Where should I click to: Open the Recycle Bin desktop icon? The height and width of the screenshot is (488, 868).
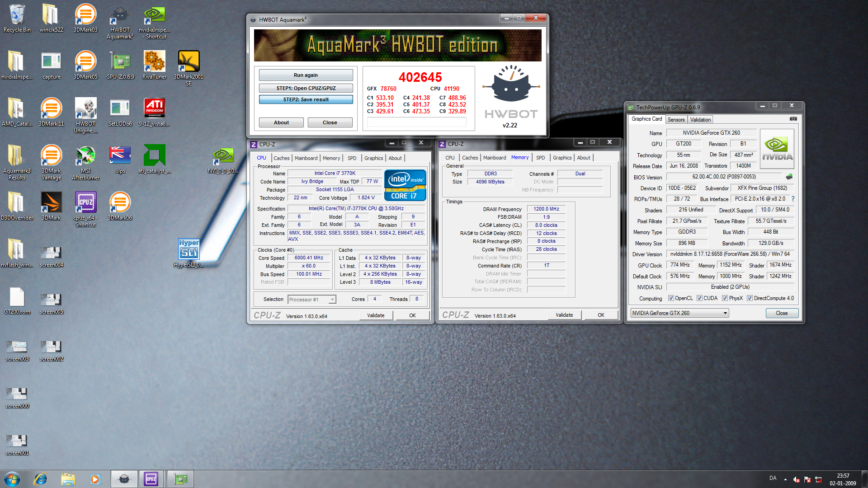(17, 18)
